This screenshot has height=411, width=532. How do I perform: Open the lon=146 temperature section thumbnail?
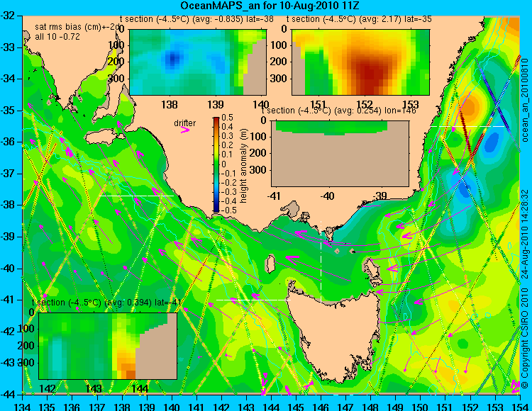(340, 154)
